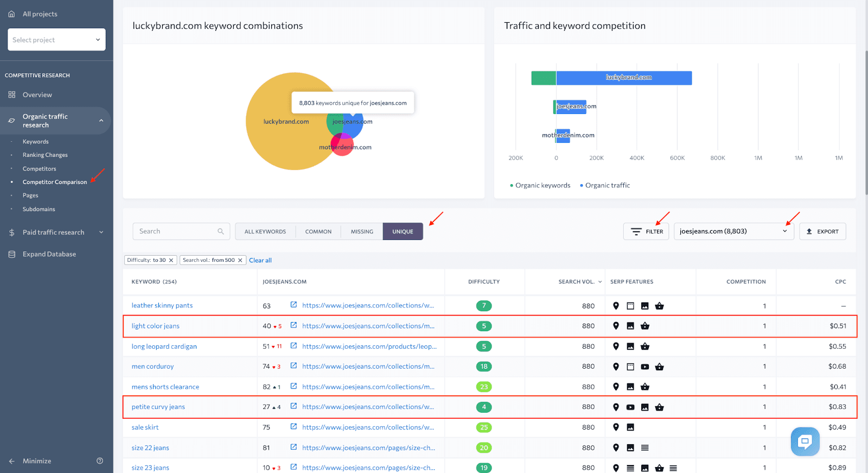Collapse Organic traffic research section chevron

tap(101, 121)
